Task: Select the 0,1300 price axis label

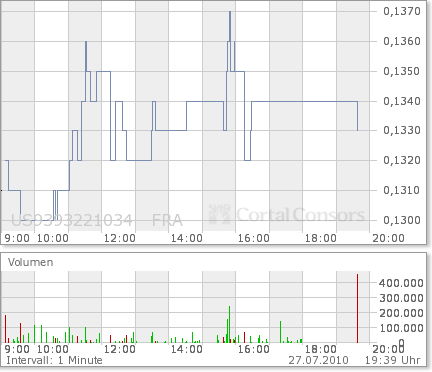Action: pyautogui.click(x=402, y=220)
